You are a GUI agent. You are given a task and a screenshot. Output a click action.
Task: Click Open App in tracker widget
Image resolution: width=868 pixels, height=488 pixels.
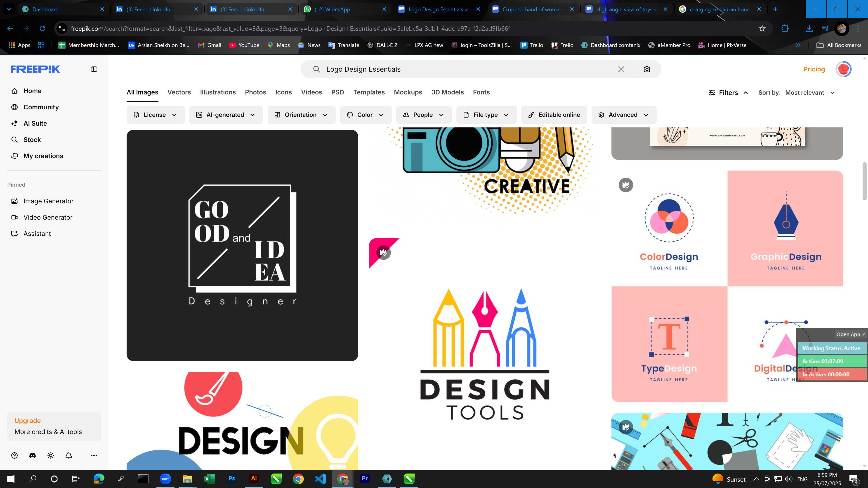(850, 334)
